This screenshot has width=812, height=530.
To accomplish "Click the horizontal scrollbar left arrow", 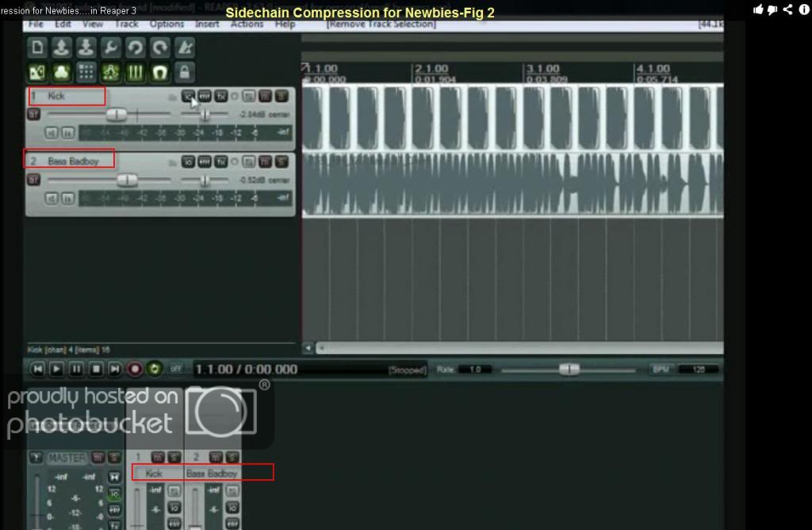I will click(308, 348).
